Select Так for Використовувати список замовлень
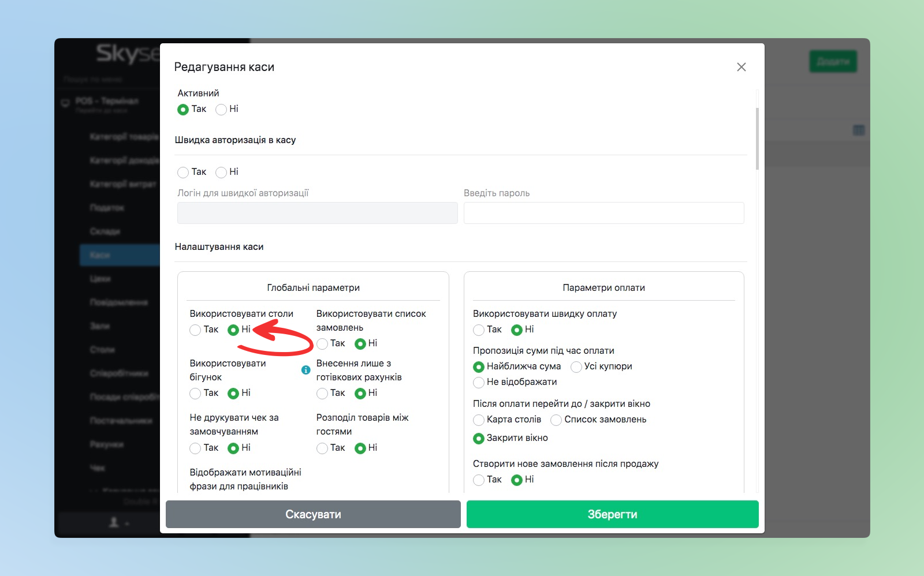The width and height of the screenshot is (924, 576). coord(322,344)
